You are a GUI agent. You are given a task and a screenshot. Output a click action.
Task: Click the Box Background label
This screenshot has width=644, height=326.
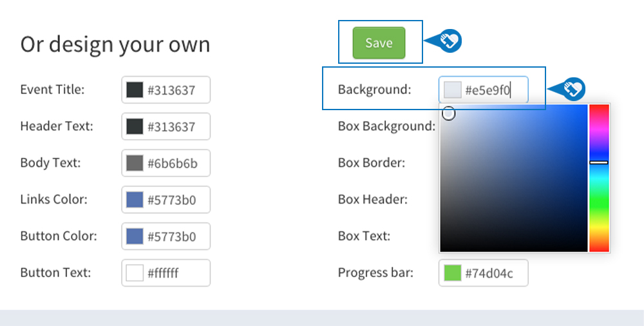pos(386,126)
